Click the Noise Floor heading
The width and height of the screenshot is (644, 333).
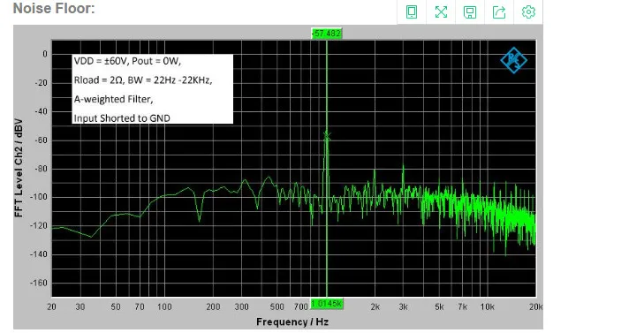(54, 8)
